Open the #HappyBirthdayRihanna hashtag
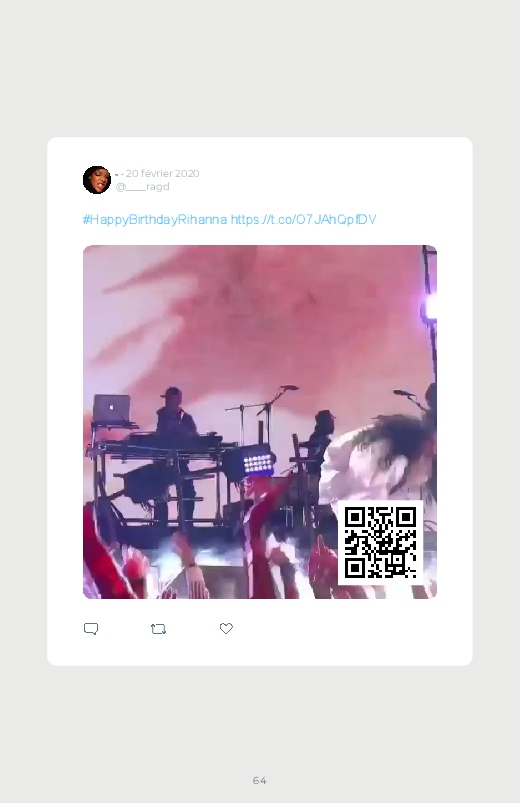 coord(155,220)
